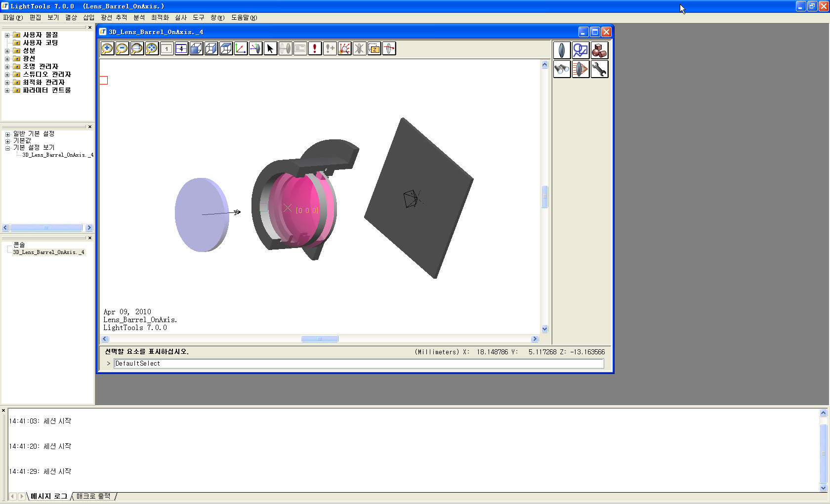
Task: Expand the 기본값 tree node
Action: point(7,141)
